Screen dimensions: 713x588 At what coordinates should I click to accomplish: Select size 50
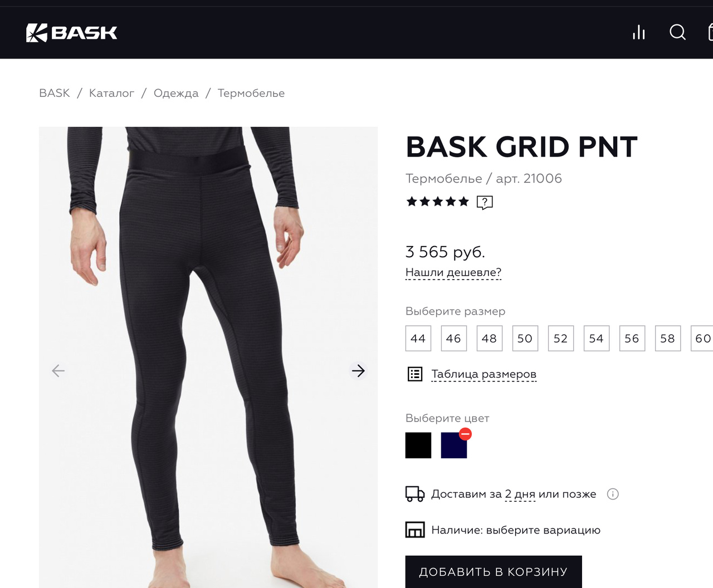[x=525, y=339]
